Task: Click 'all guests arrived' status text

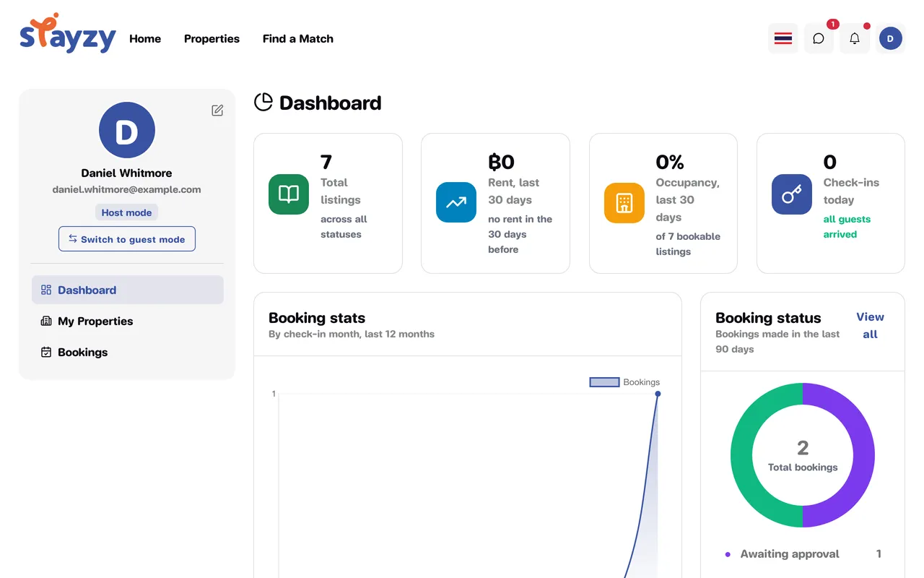Action: [x=847, y=227]
